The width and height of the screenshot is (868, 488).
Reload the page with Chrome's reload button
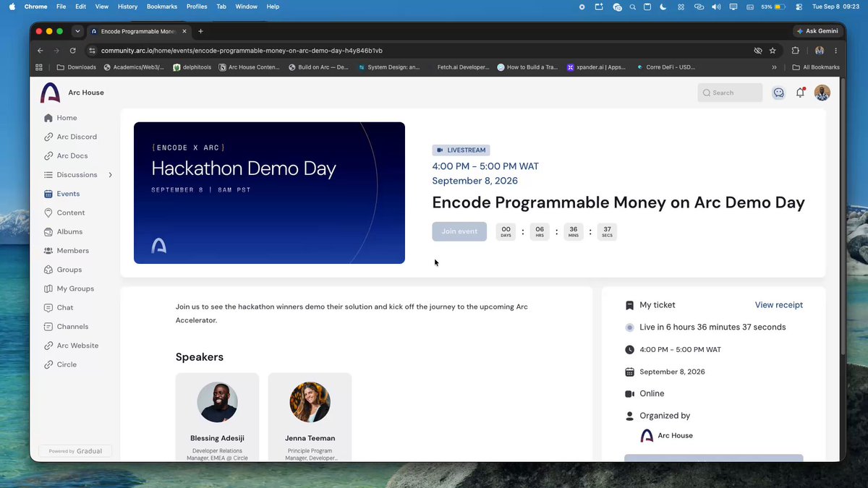(x=73, y=51)
